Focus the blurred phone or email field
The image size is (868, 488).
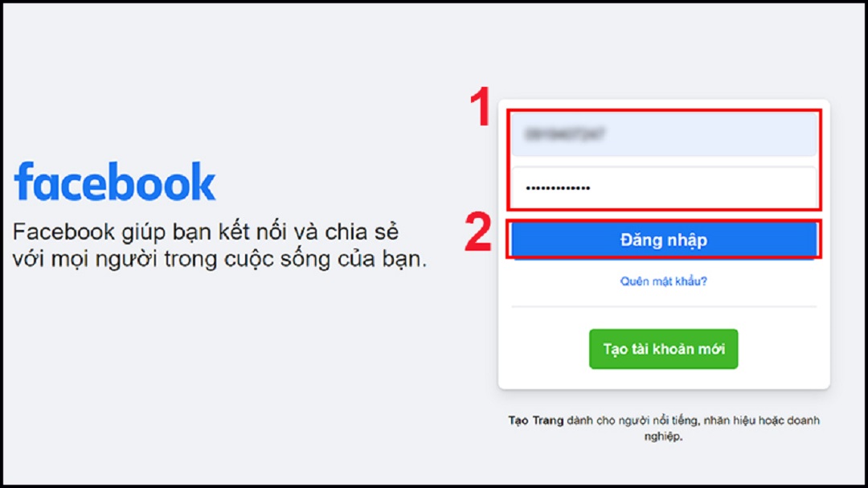click(x=663, y=134)
